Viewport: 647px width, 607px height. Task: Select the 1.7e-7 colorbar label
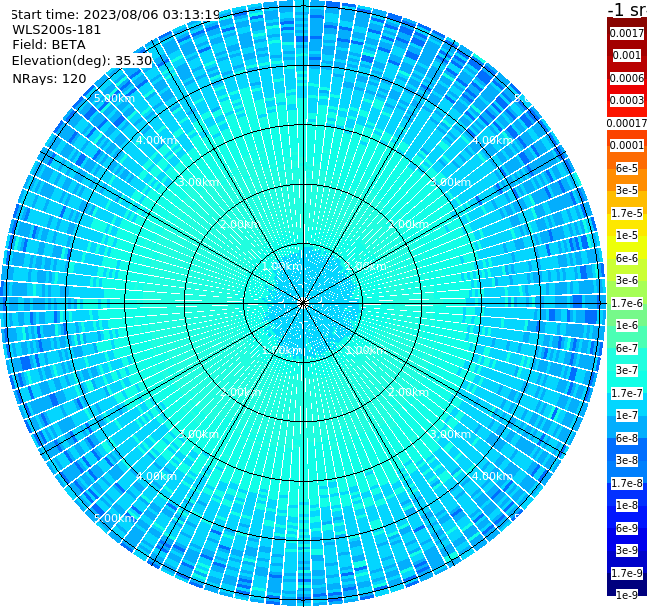[627, 393]
